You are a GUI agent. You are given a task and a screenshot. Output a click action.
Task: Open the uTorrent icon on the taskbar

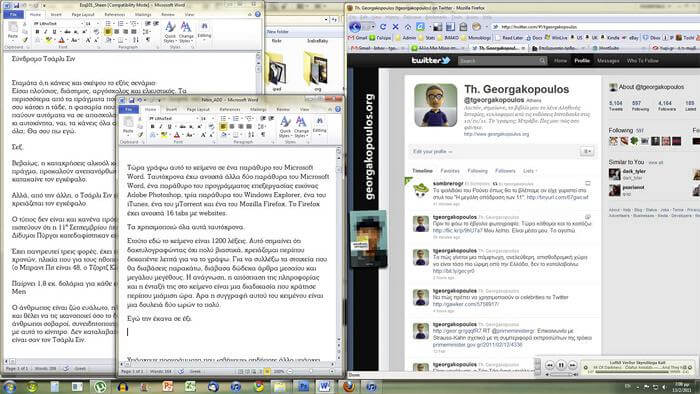(x=100, y=386)
